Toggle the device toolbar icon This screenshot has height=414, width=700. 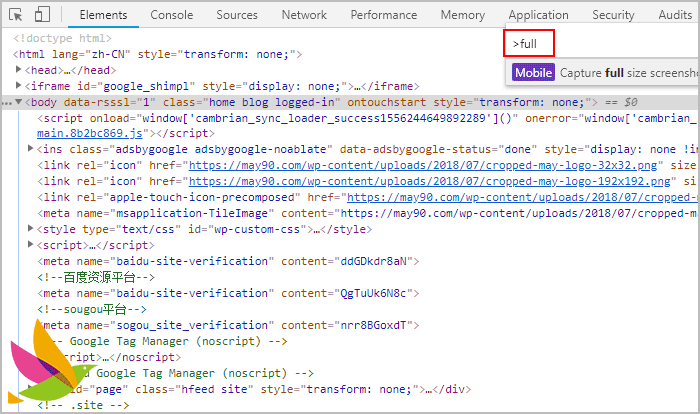[x=43, y=15]
